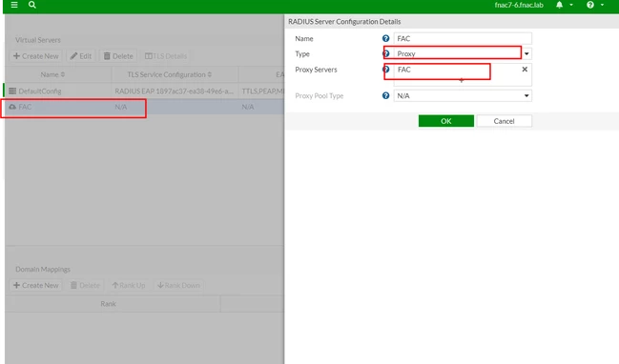The width and height of the screenshot is (619, 364).
Task: Open the notifications bell
Action: [x=560, y=5]
